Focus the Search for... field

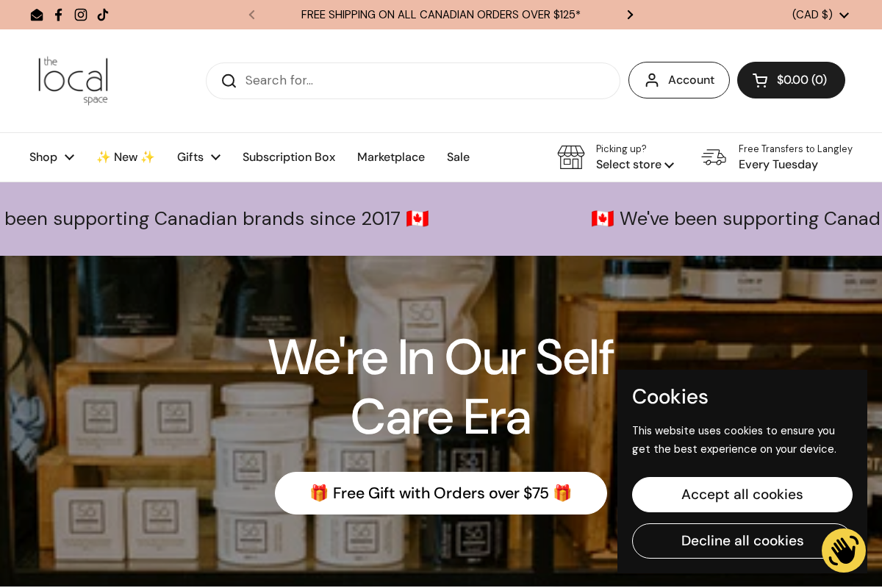pos(426,81)
